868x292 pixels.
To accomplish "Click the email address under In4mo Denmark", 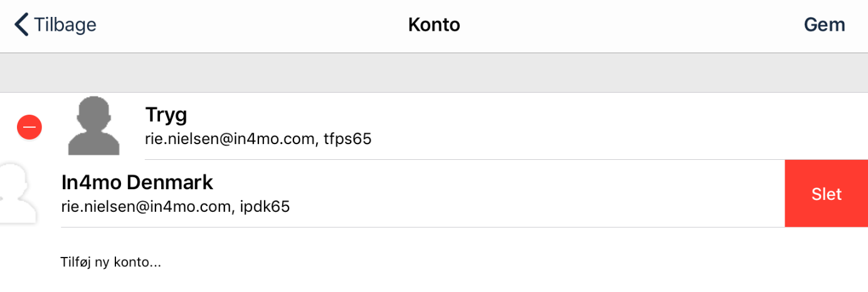I will [146, 206].
